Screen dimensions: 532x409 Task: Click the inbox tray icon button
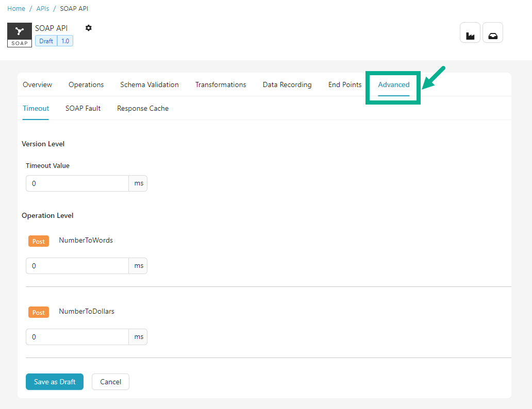[x=492, y=33]
